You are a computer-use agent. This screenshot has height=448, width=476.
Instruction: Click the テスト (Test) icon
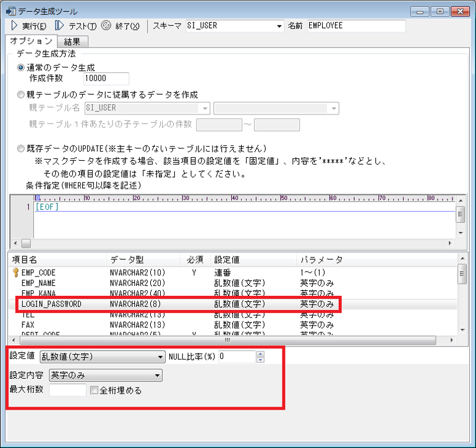[59, 25]
